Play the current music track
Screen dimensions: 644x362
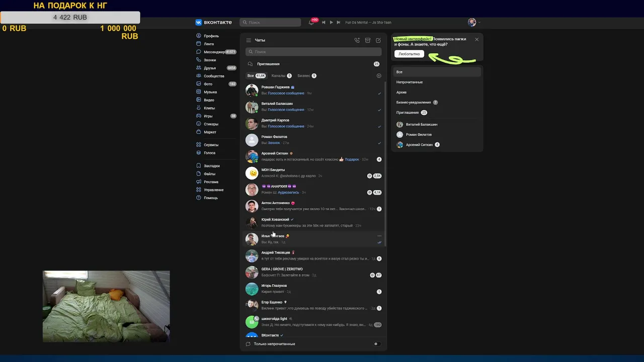pyautogui.click(x=331, y=22)
